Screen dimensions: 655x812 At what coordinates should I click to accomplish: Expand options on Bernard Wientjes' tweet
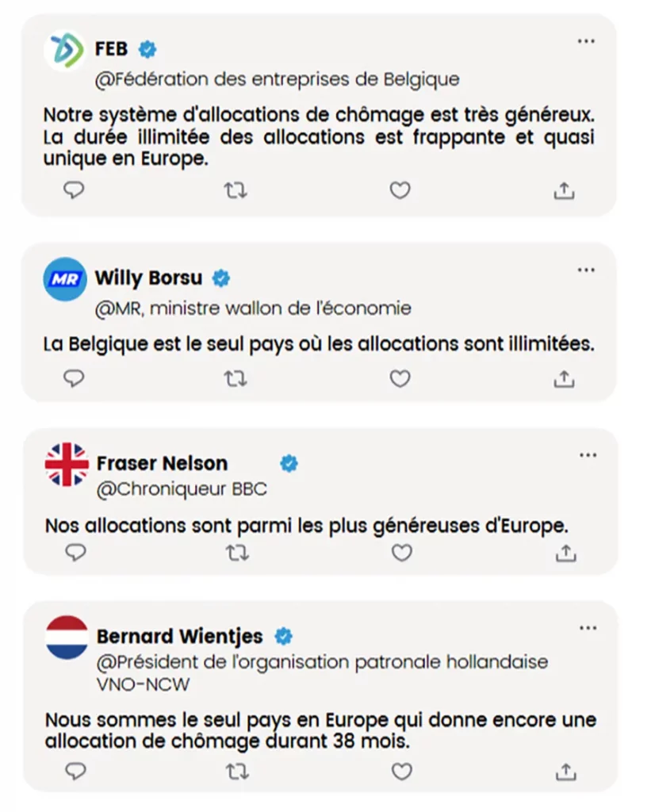pos(588,627)
